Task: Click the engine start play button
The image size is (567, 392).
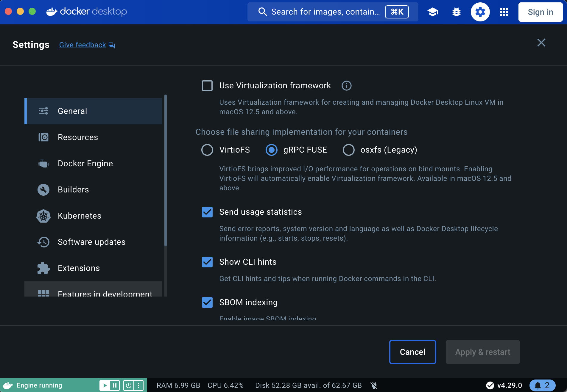Action: click(x=105, y=385)
